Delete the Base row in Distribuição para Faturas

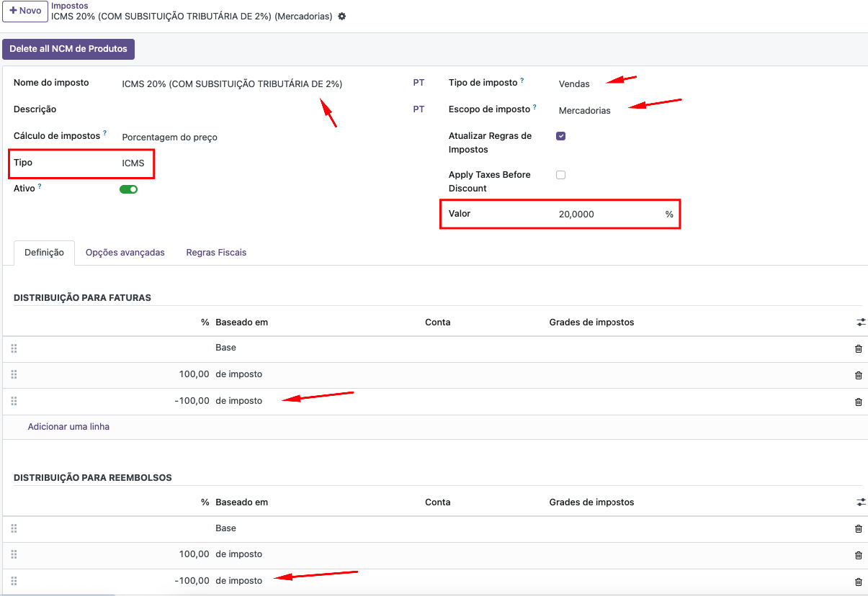pyautogui.click(x=858, y=348)
